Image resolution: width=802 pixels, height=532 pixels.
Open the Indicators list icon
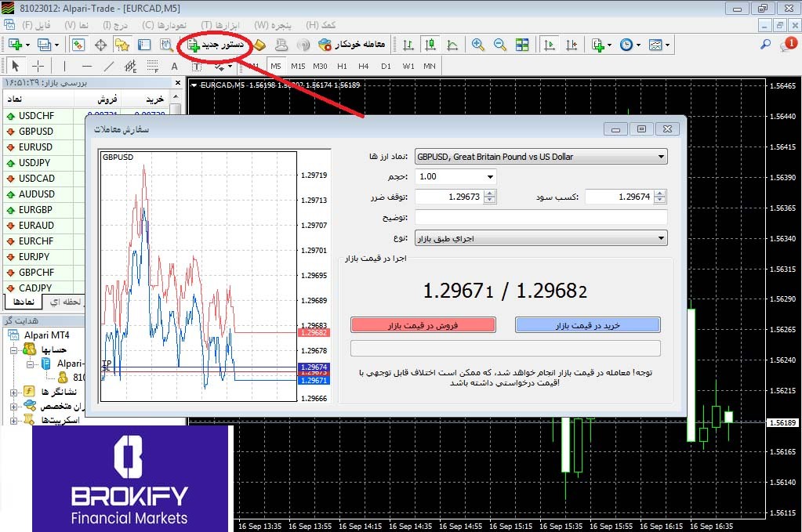pos(597,45)
